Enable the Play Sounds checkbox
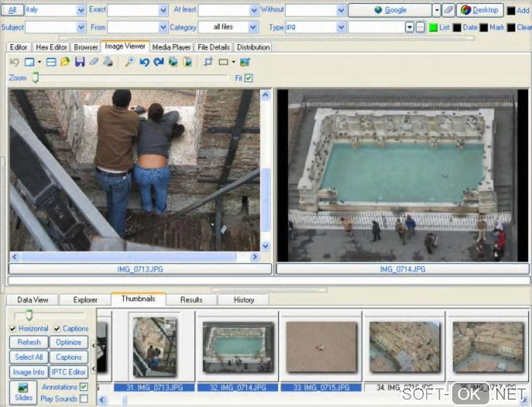 [x=83, y=399]
